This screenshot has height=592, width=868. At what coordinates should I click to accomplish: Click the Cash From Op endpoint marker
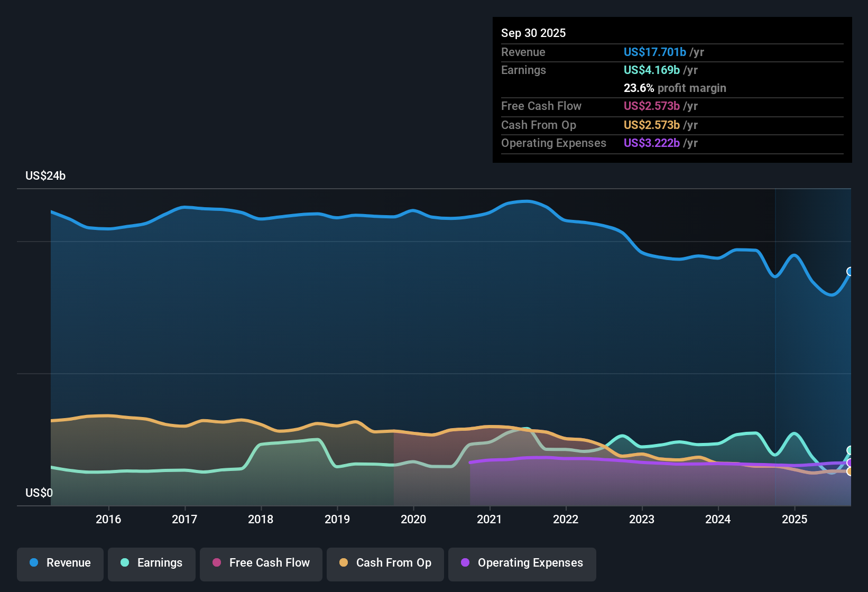pyautogui.click(x=850, y=471)
